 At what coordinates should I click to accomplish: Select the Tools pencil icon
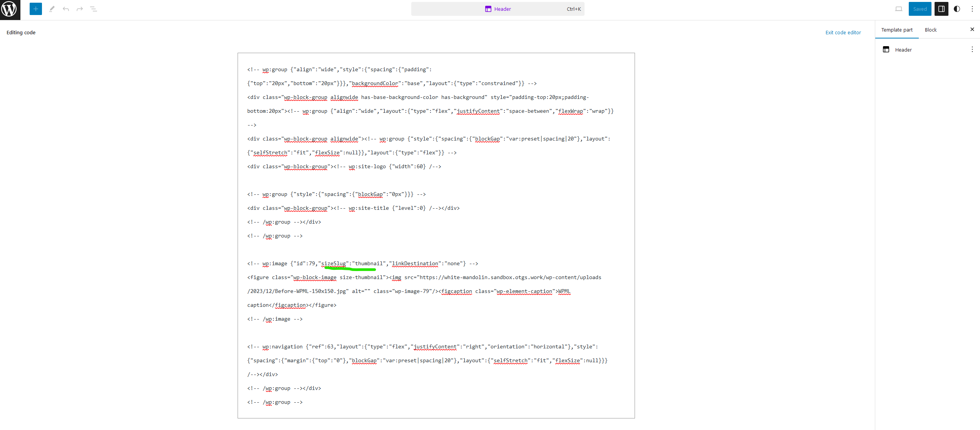52,9
